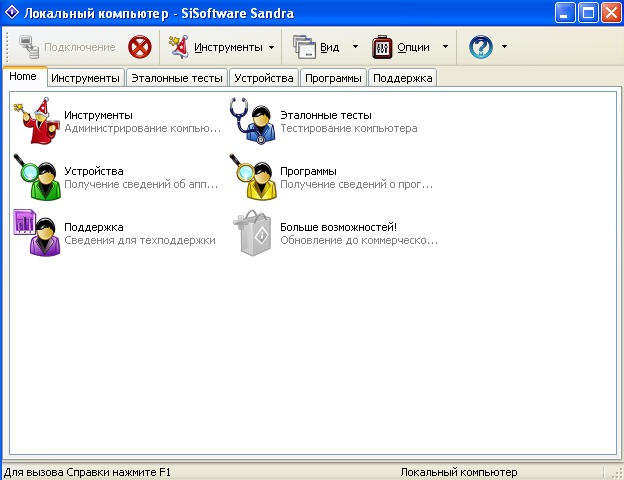This screenshot has width=624, height=480.
Task: Click the Больше возможностей! item title
Action: point(338,227)
